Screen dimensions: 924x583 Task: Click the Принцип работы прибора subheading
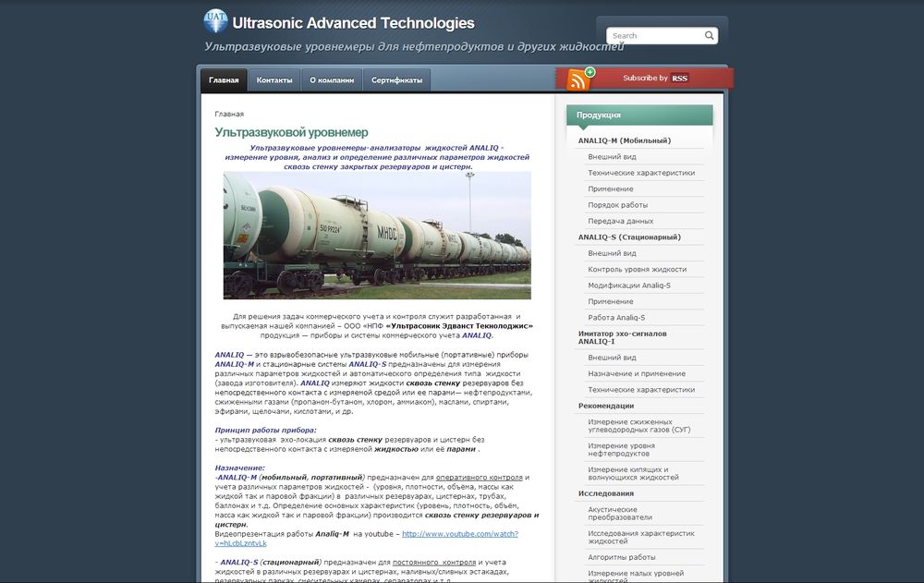265,431
